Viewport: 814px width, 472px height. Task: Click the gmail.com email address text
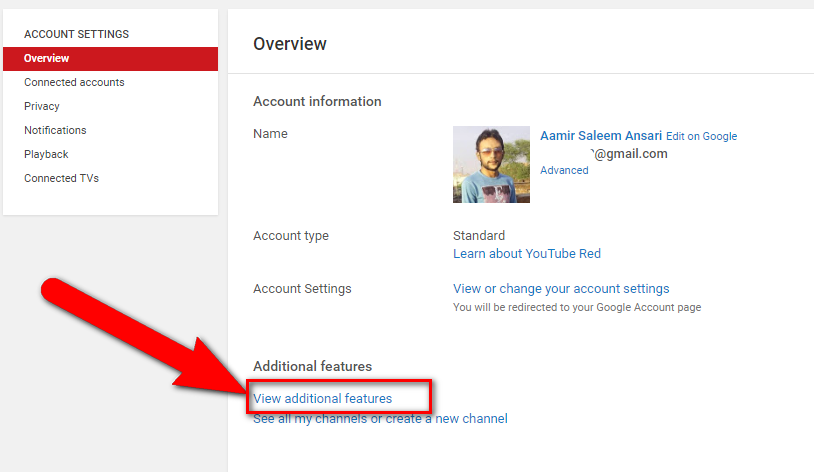pos(629,154)
